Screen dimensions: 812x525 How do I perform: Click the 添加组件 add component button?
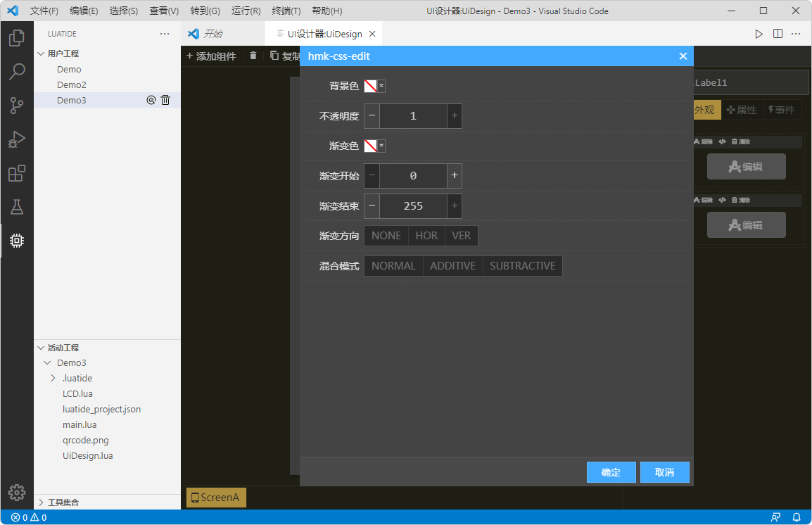pos(211,56)
